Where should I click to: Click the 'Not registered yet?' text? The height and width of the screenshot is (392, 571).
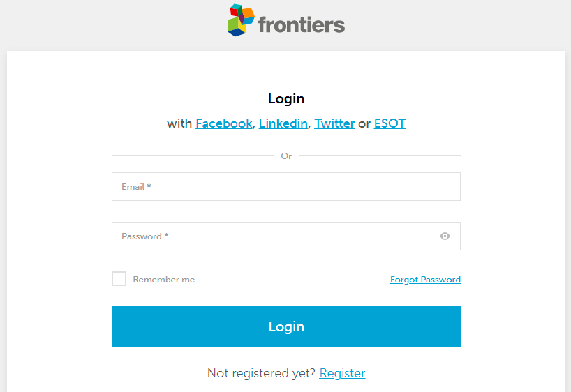point(261,373)
